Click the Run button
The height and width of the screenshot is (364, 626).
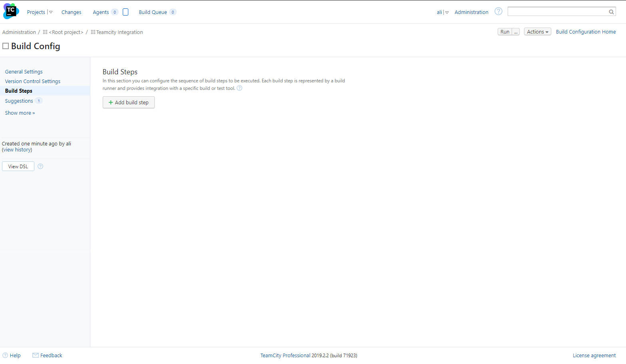click(x=504, y=31)
